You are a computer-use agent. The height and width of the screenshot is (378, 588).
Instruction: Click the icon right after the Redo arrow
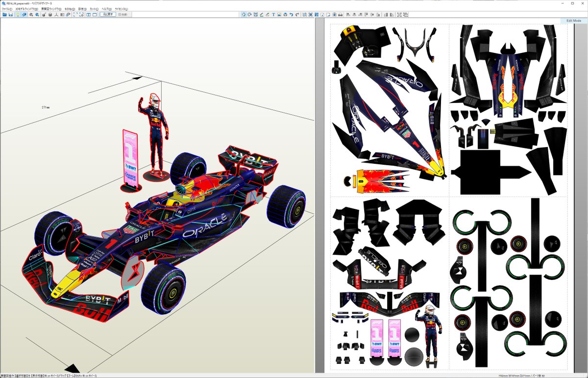pyautogui.click(x=304, y=15)
